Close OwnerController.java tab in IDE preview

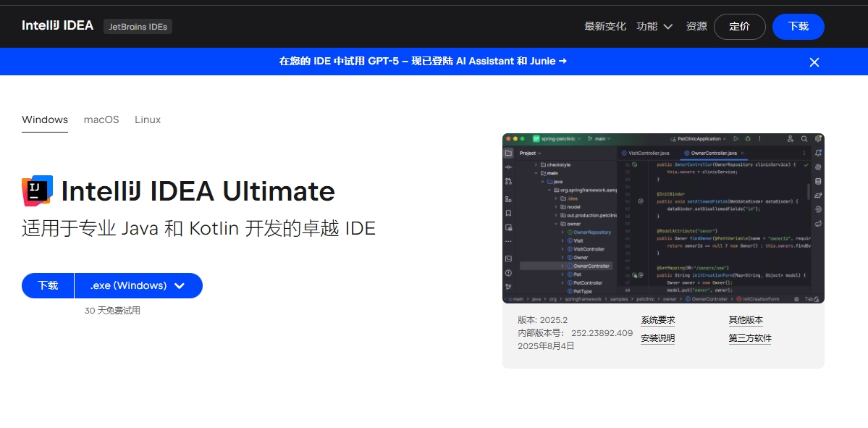[x=742, y=154]
